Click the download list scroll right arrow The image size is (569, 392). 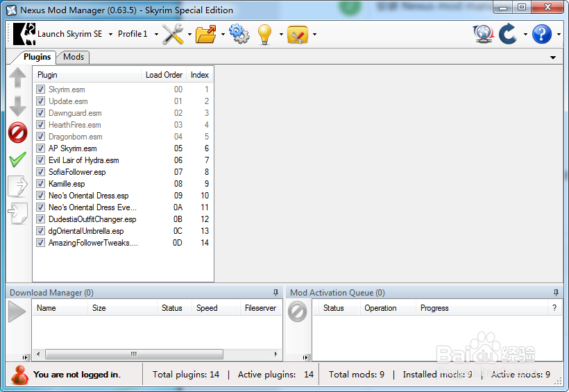click(x=275, y=354)
